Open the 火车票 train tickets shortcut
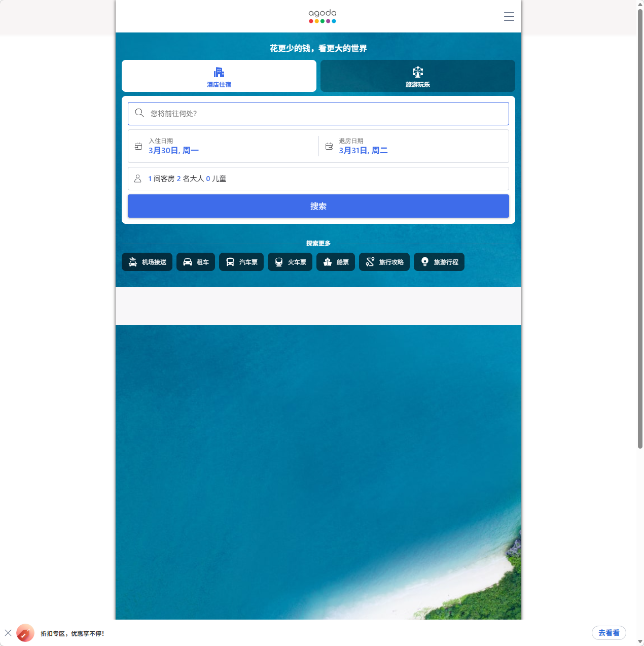This screenshot has height=646, width=644. pos(290,262)
